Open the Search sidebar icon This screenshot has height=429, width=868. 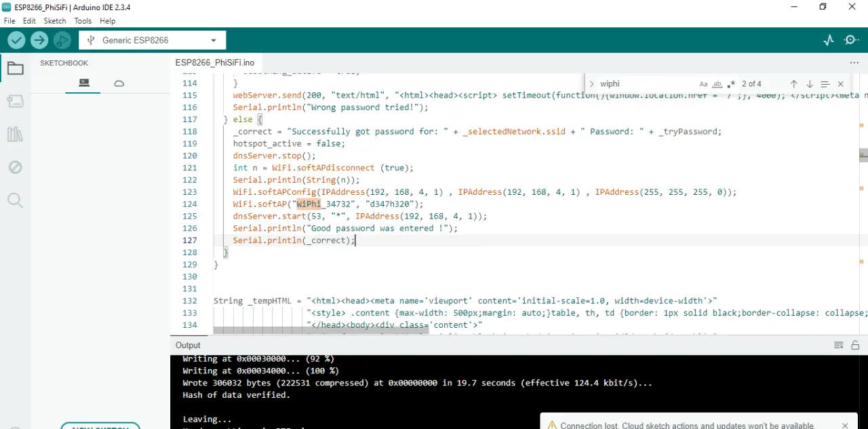[x=15, y=200]
